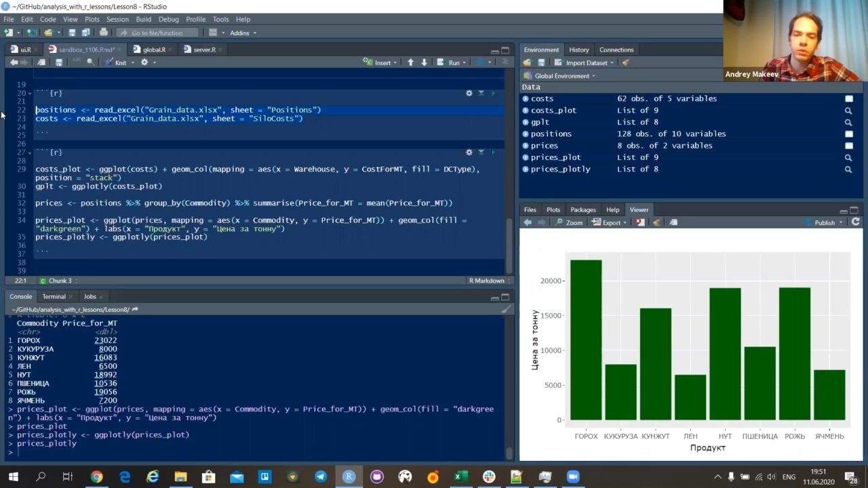Show document in new window icon
The image size is (868, 488).
coord(41,62)
